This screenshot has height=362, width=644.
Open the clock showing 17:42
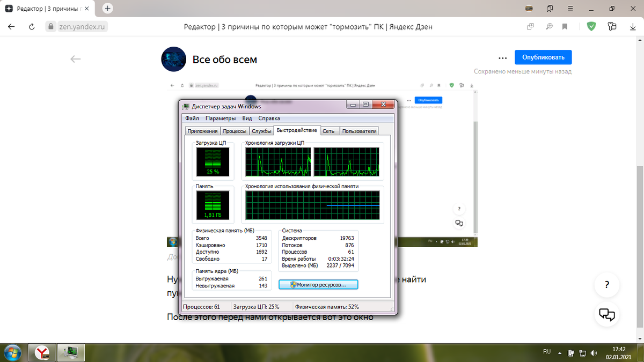[619, 352]
